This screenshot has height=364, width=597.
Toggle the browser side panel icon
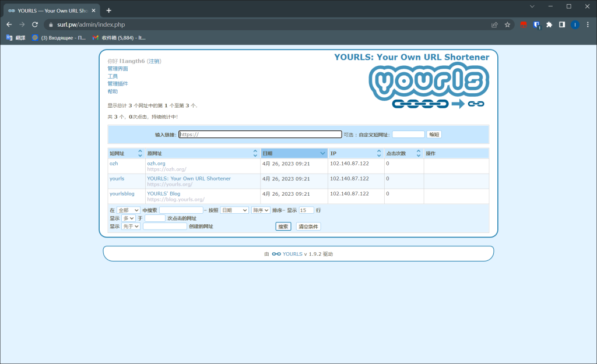click(x=562, y=24)
